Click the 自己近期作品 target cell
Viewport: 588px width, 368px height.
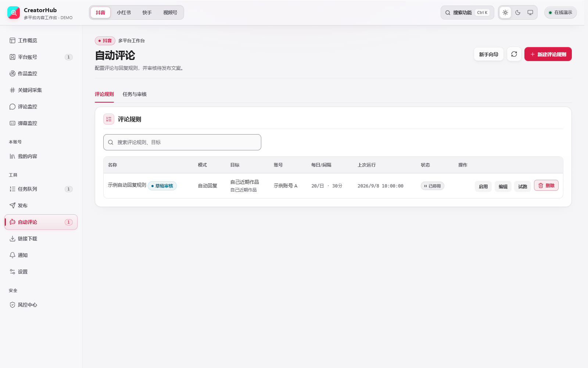(245, 186)
